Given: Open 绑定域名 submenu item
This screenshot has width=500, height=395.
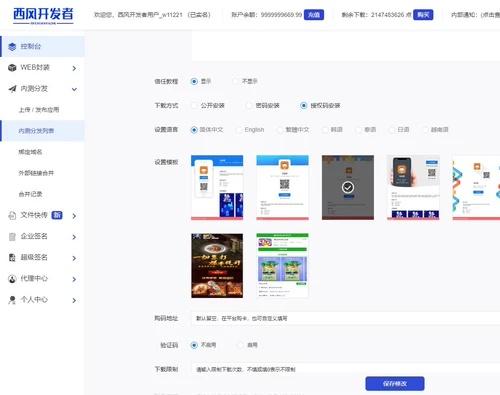Looking at the screenshot, I should point(30,152).
